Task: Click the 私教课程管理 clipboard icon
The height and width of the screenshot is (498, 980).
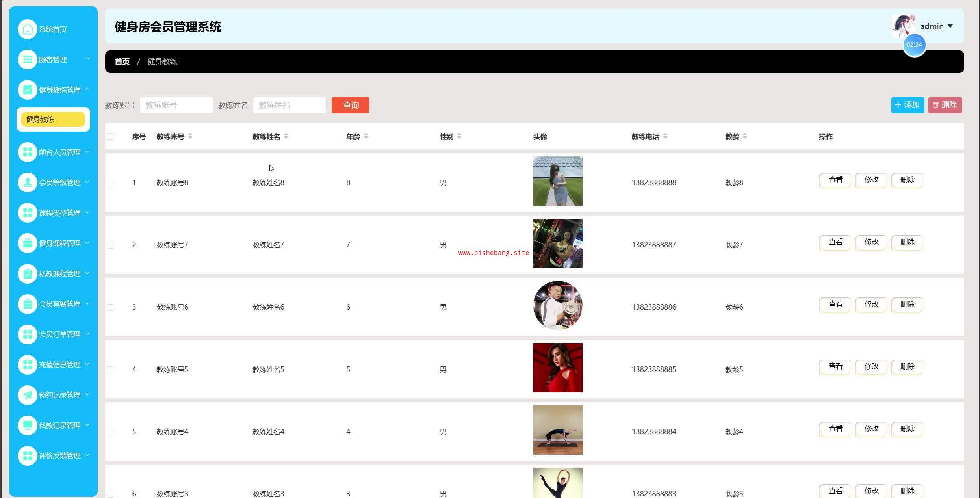Action: (27, 273)
